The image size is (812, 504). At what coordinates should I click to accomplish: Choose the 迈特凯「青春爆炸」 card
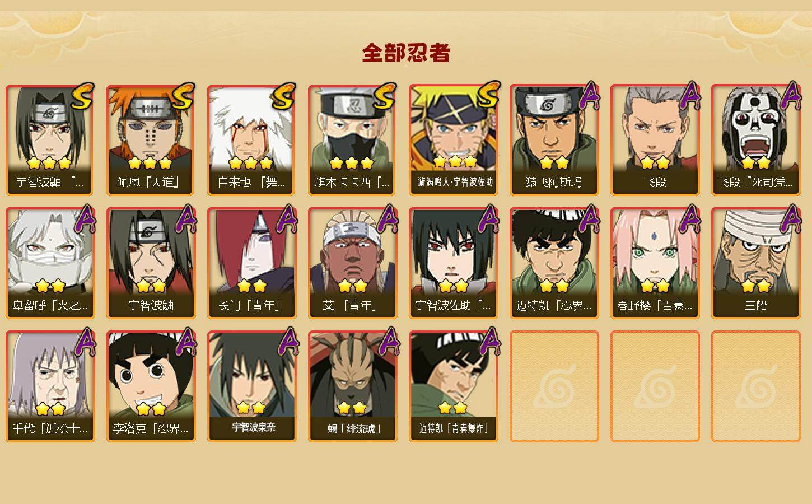(453, 386)
